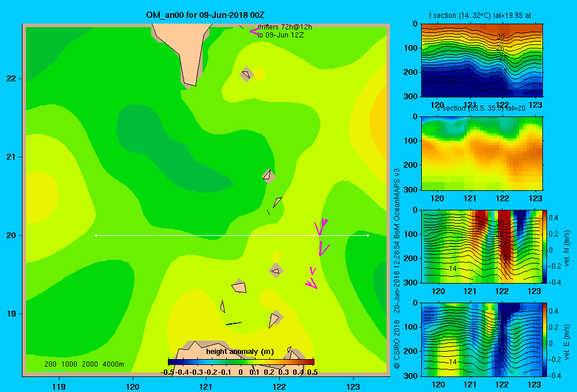The width and height of the screenshot is (577, 392).
Task: Click the white section line at latitude 20
Action: point(232,235)
